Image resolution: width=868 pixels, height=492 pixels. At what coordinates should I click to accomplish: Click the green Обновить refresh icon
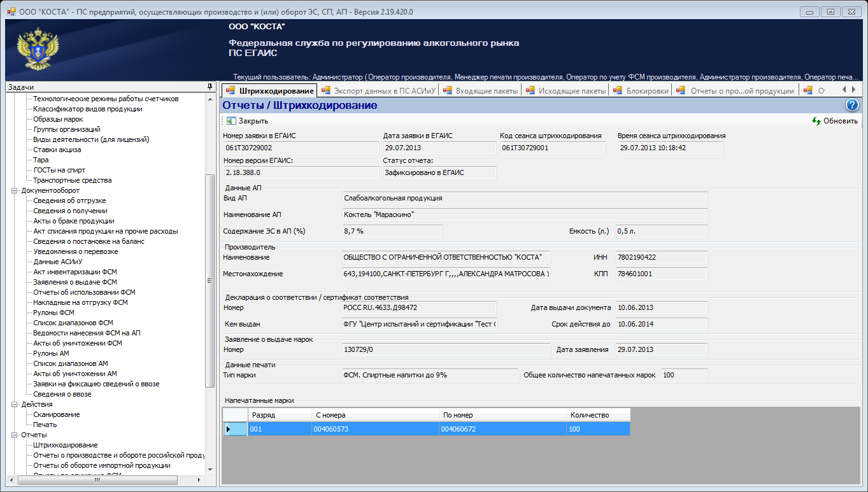[x=816, y=121]
